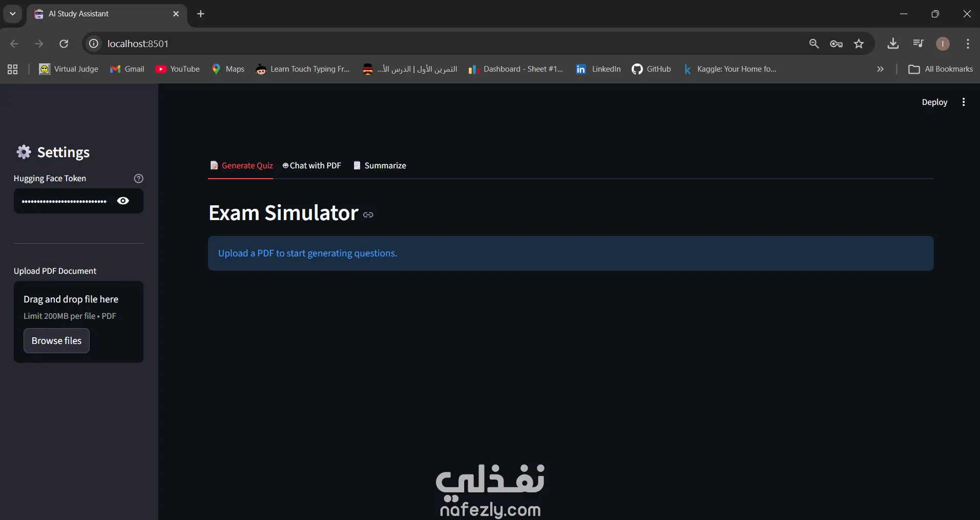
Task: Open the media control icon in toolbar
Action: [x=918, y=44]
